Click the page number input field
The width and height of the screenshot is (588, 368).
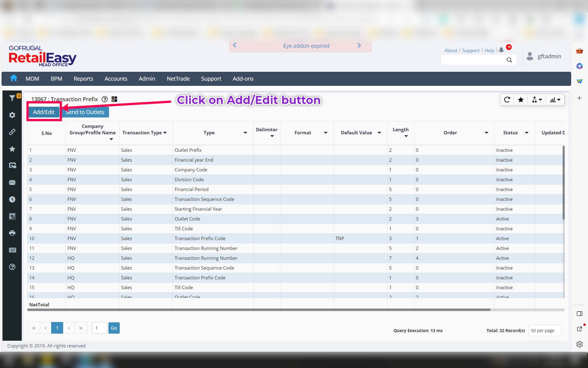[x=99, y=328]
